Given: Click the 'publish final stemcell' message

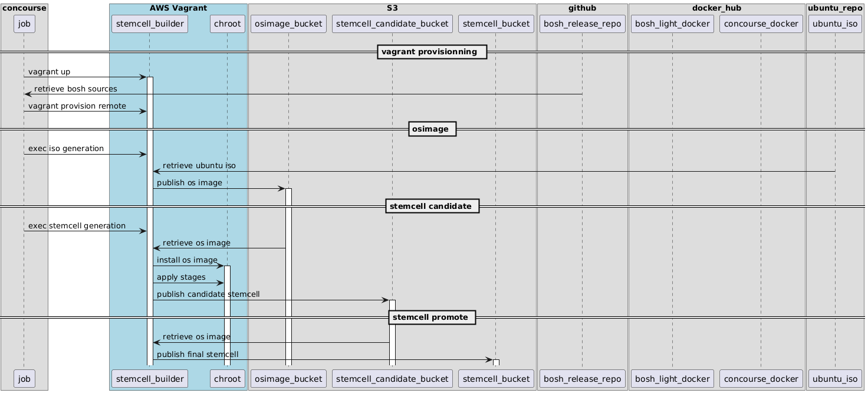Looking at the screenshot, I should click(198, 355).
